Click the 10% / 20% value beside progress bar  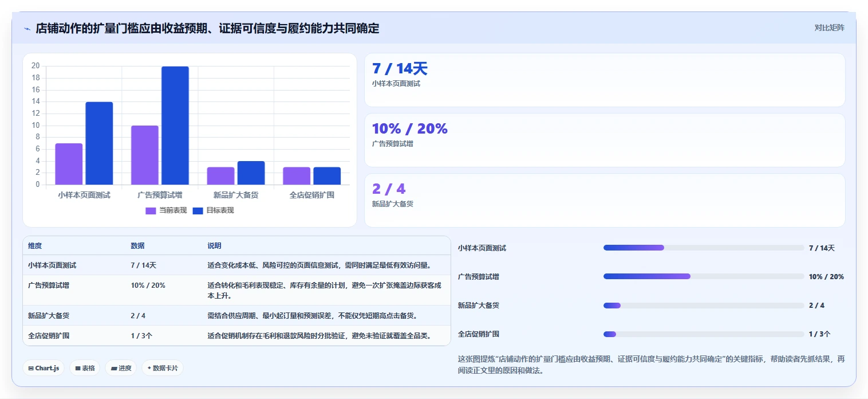(826, 276)
